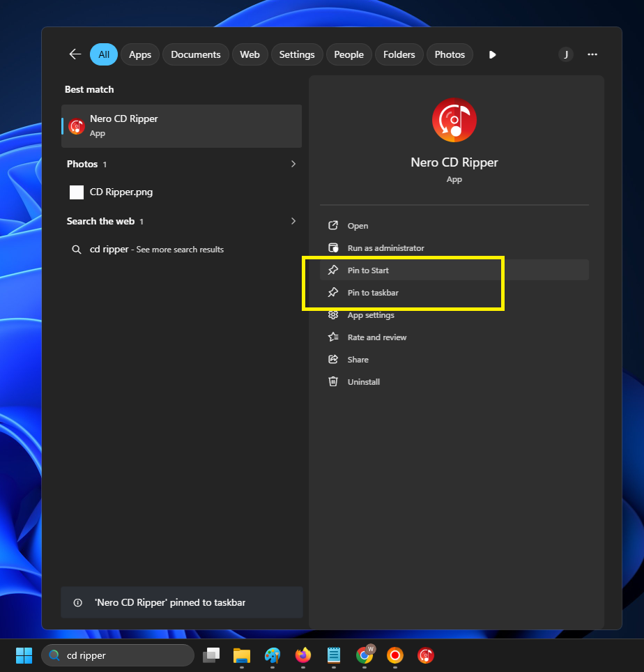The width and height of the screenshot is (644, 672).
Task: Choose Pin to Start
Action: click(x=454, y=270)
